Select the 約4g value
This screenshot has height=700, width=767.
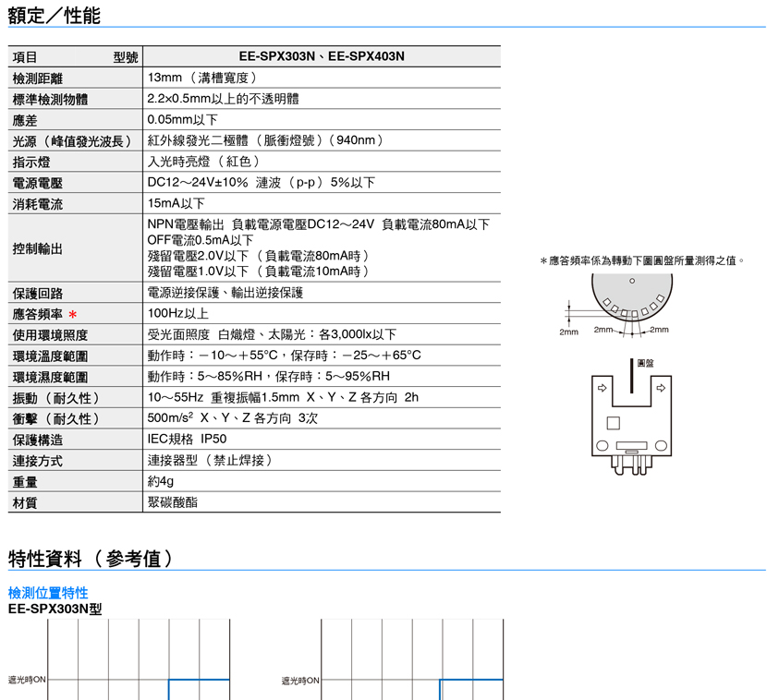click(161, 482)
